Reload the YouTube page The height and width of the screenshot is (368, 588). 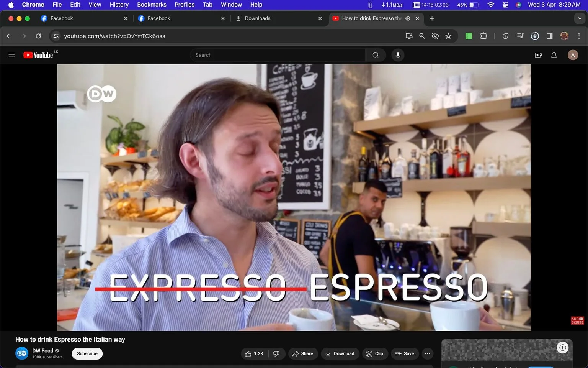tap(38, 36)
